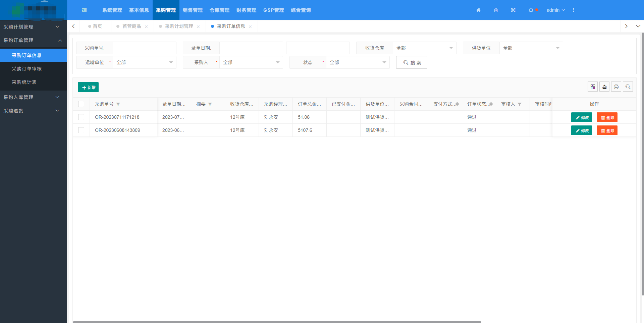The image size is (644, 323).
Task: Select 采购订单信息 in sidebar
Action: pos(34,55)
